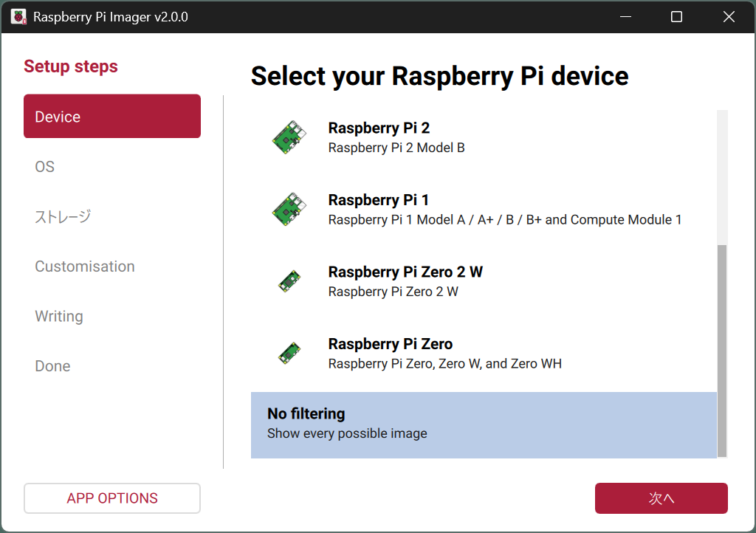Go to the OS setup step

click(x=45, y=167)
